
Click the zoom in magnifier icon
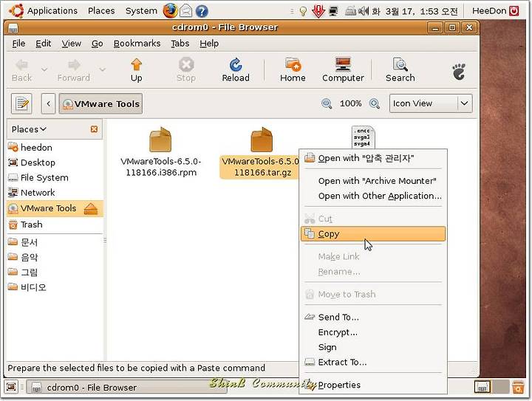click(374, 103)
